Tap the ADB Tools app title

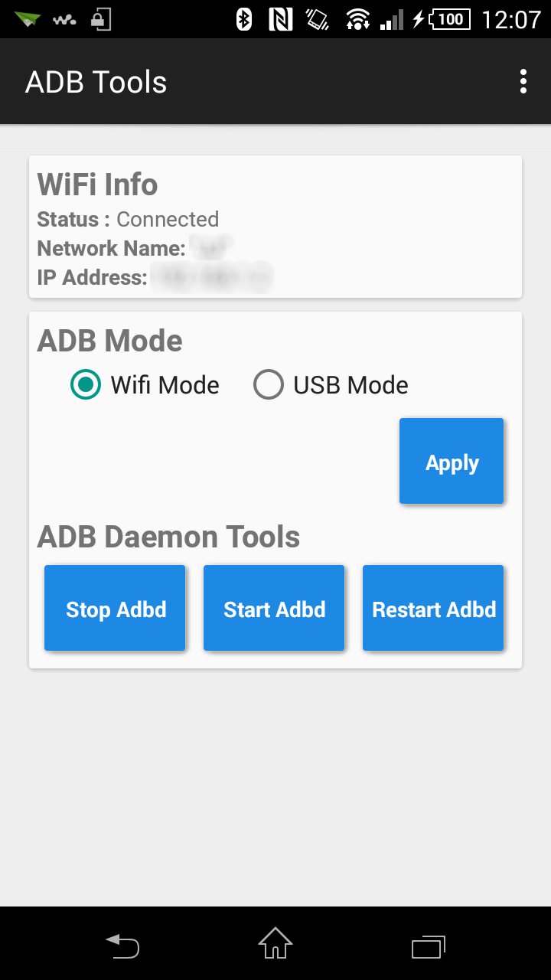pyautogui.click(x=96, y=82)
